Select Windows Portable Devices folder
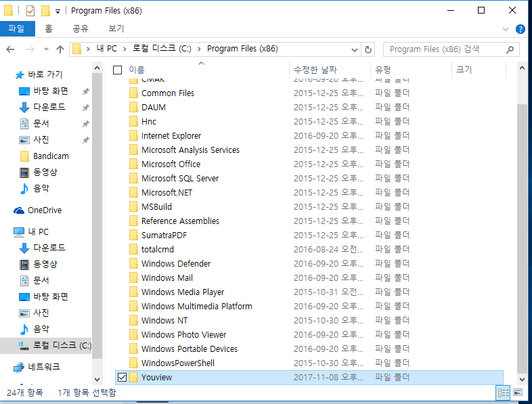532x404 pixels. pyautogui.click(x=190, y=349)
